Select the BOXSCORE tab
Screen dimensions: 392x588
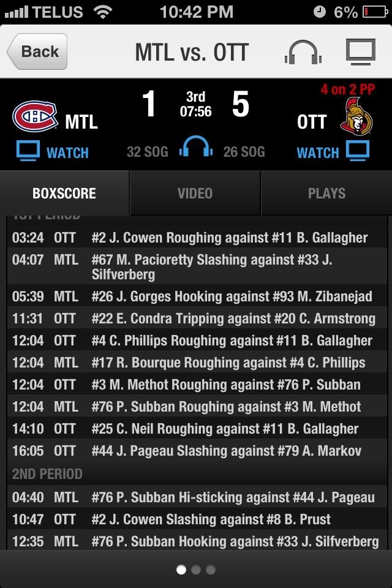(x=64, y=193)
